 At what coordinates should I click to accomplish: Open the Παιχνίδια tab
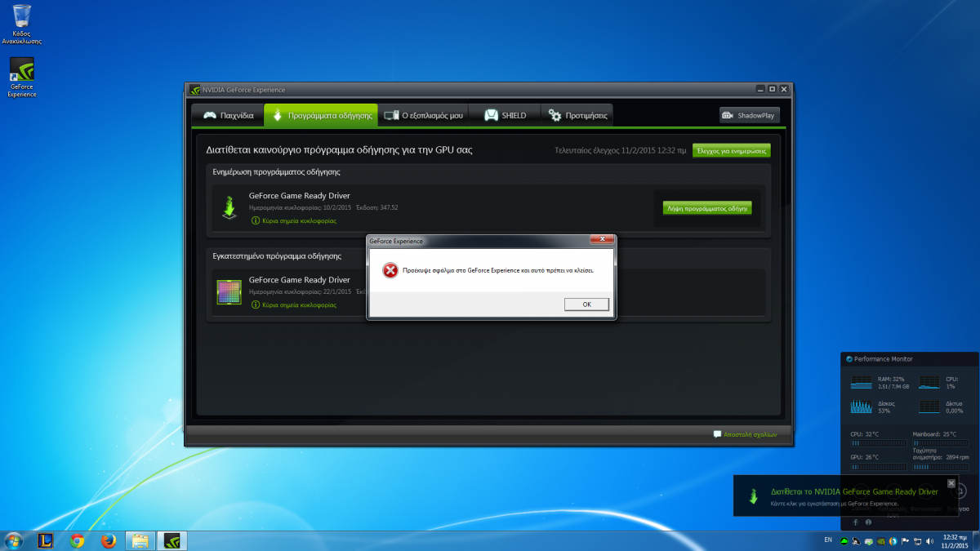tap(229, 115)
